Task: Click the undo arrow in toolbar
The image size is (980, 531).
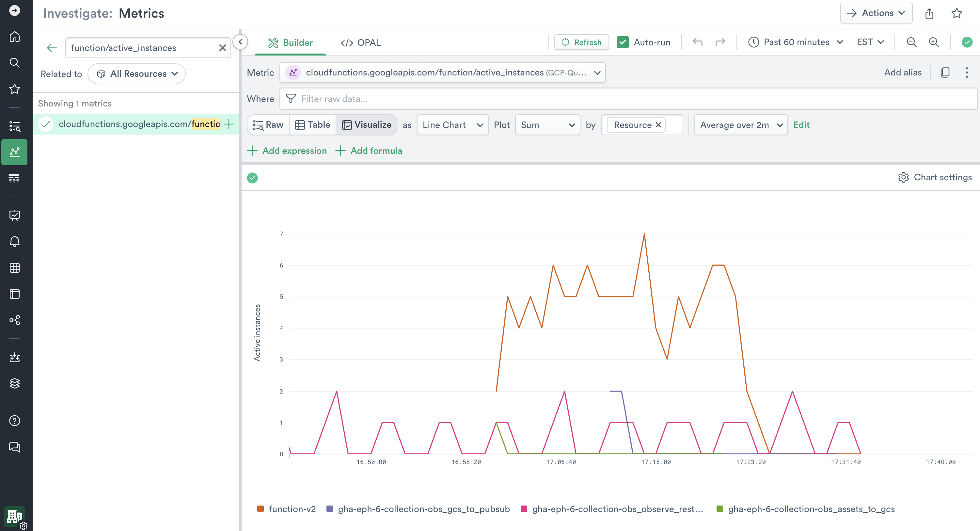Action: click(x=697, y=42)
